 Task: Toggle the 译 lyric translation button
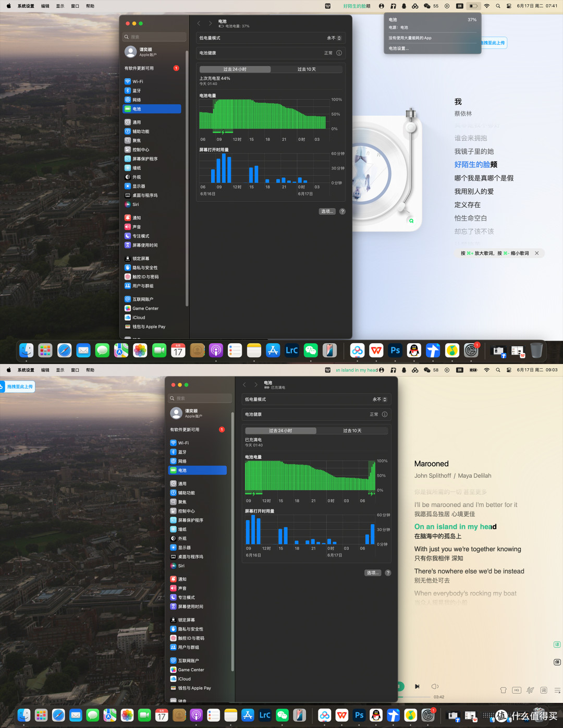point(557,645)
